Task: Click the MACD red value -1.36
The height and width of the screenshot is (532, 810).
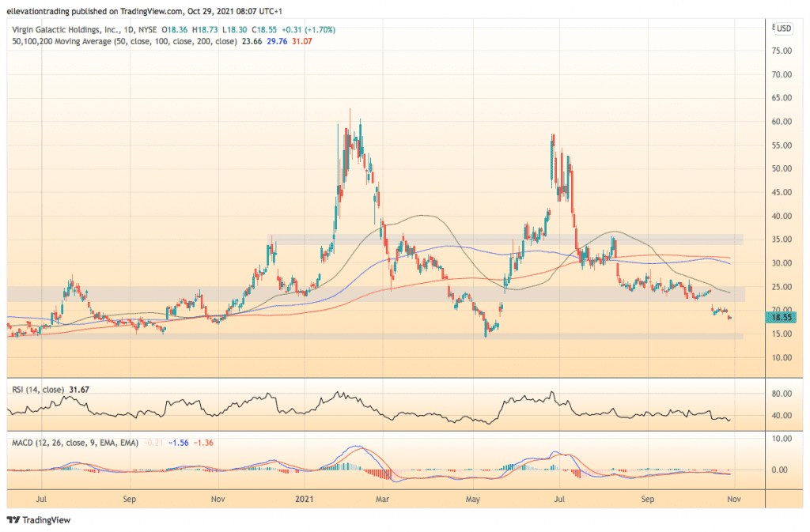Action: tap(203, 443)
